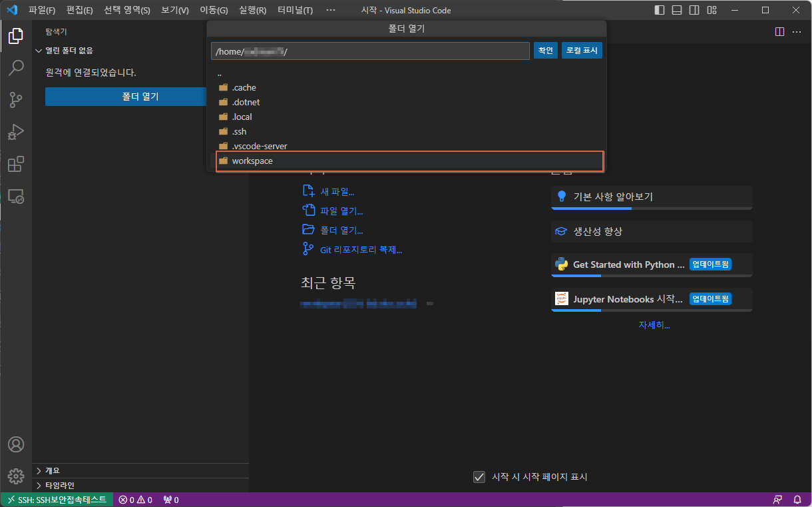Click the Open File icon on start page
This screenshot has height=507, width=812.
point(308,211)
